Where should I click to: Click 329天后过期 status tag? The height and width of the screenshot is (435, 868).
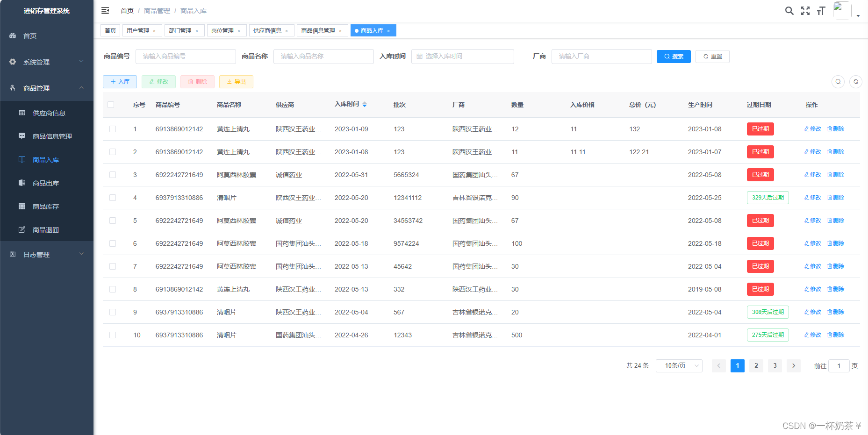(x=768, y=198)
